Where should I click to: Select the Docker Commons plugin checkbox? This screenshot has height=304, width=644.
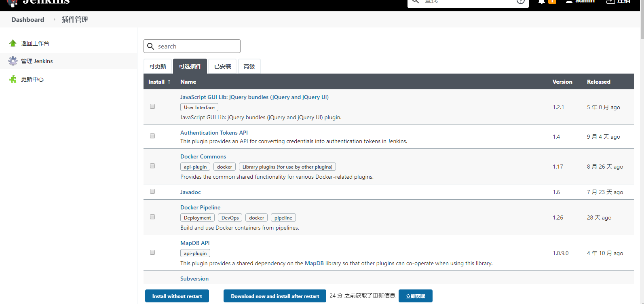point(152,166)
